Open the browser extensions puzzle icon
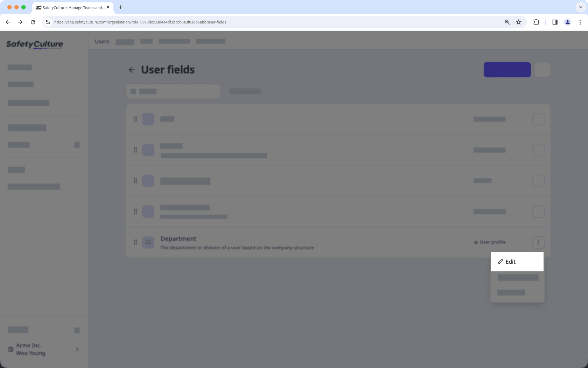 [536, 22]
